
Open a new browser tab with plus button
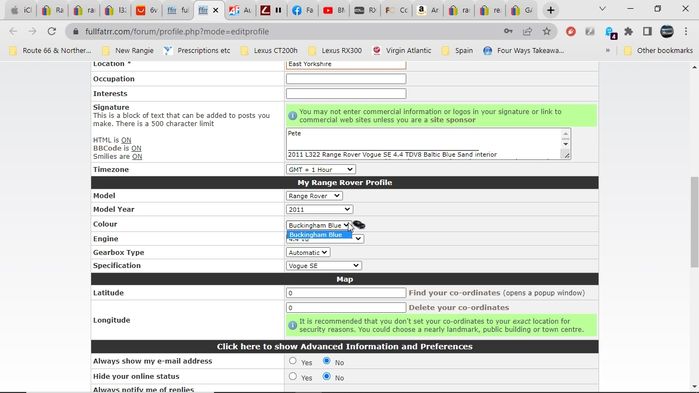(551, 10)
